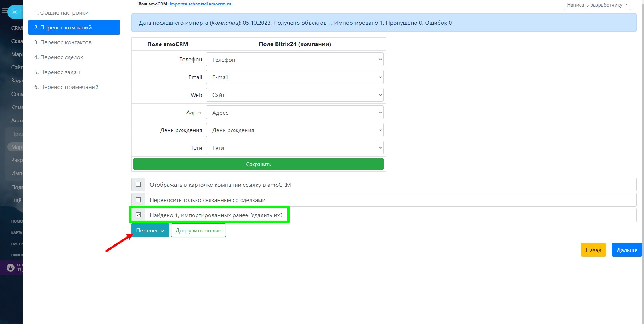Viewport: 644px width, 324px height.
Task: Click the hamburger menu icon
Action: [4, 11]
